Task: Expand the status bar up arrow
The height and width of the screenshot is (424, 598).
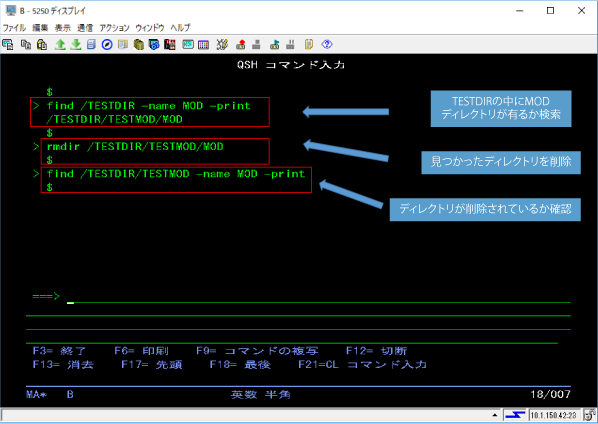Action: click(495, 415)
